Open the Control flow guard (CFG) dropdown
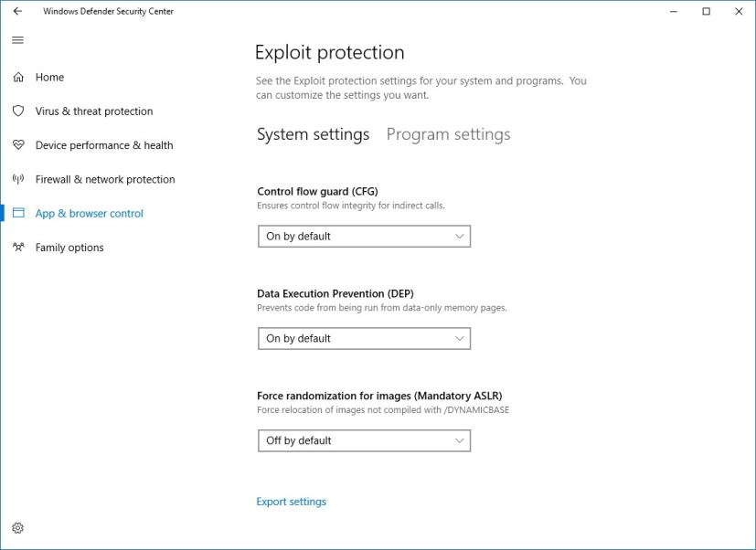756x550 pixels. pos(363,236)
